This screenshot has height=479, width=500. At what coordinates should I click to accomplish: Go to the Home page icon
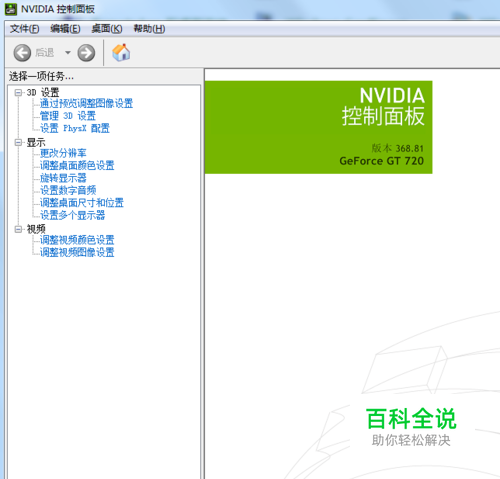coord(121,52)
